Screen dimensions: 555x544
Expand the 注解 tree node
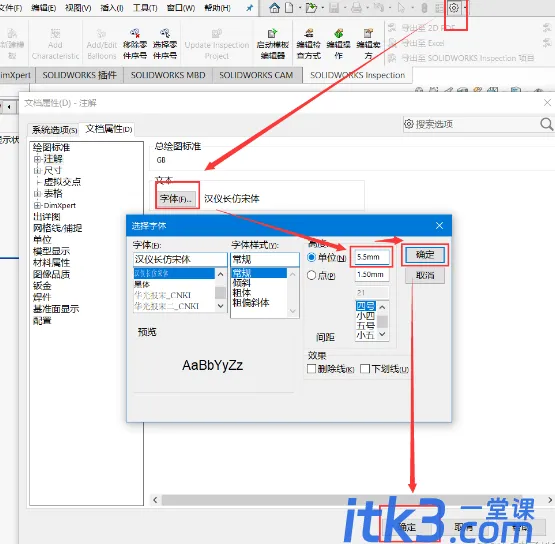click(37, 159)
